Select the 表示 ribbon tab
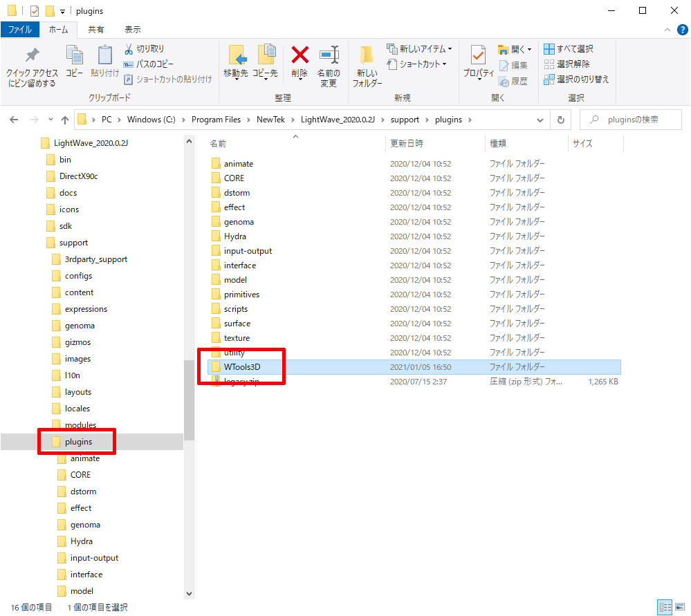 pyautogui.click(x=133, y=30)
